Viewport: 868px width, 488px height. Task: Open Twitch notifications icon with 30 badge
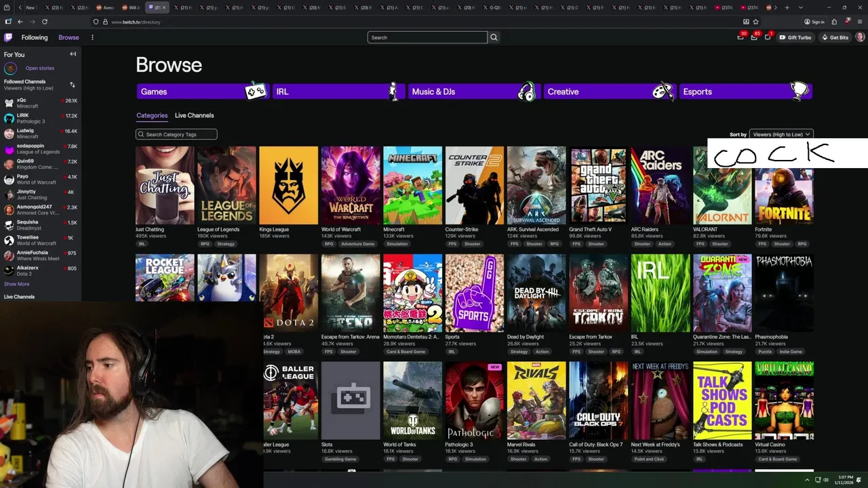pos(741,37)
